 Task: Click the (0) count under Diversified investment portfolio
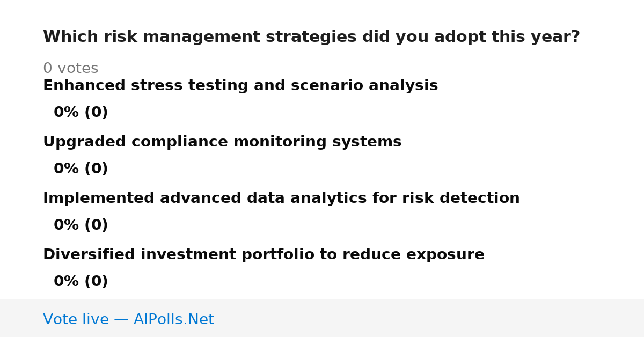(96, 282)
